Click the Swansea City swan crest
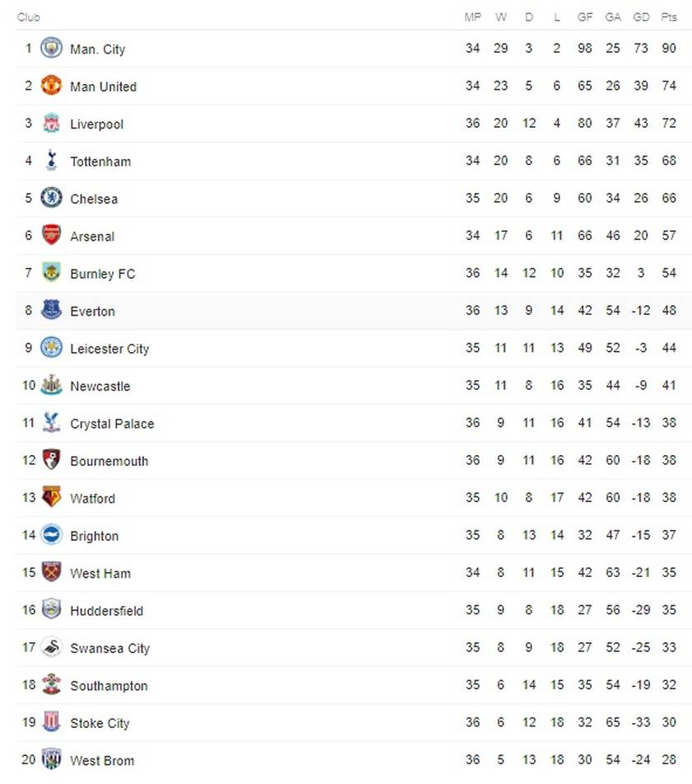692x784 pixels. tap(51, 647)
